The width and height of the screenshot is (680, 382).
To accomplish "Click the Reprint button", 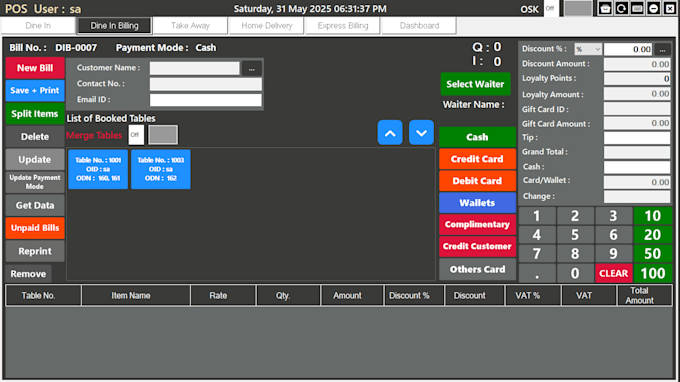I will point(35,251).
